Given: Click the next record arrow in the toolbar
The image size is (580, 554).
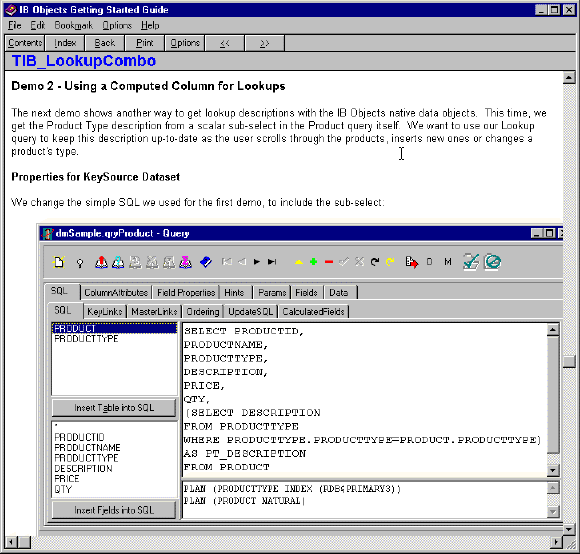Looking at the screenshot, I should click(257, 262).
